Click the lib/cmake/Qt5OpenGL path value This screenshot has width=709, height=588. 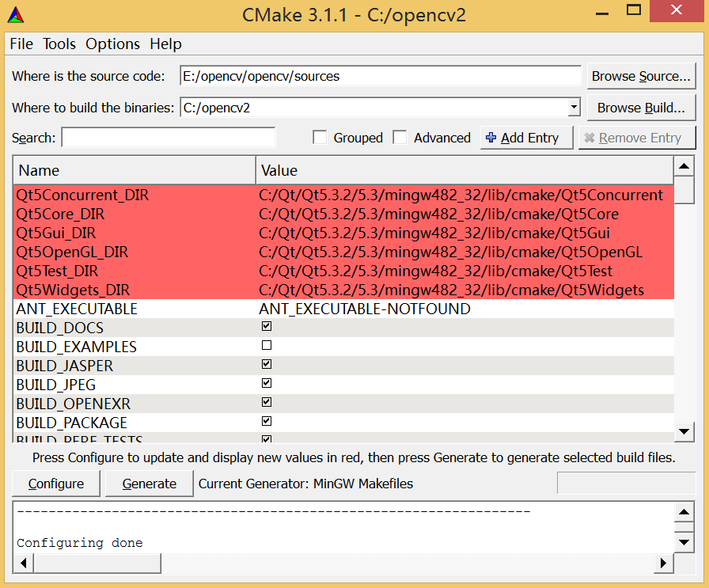(450, 252)
